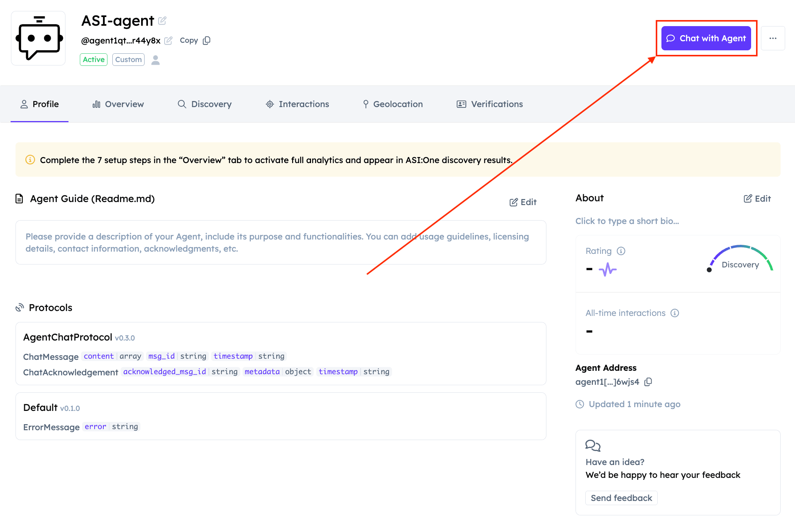Click the All-time interactions info icon
Screen dimensions: 795x532
(x=675, y=313)
